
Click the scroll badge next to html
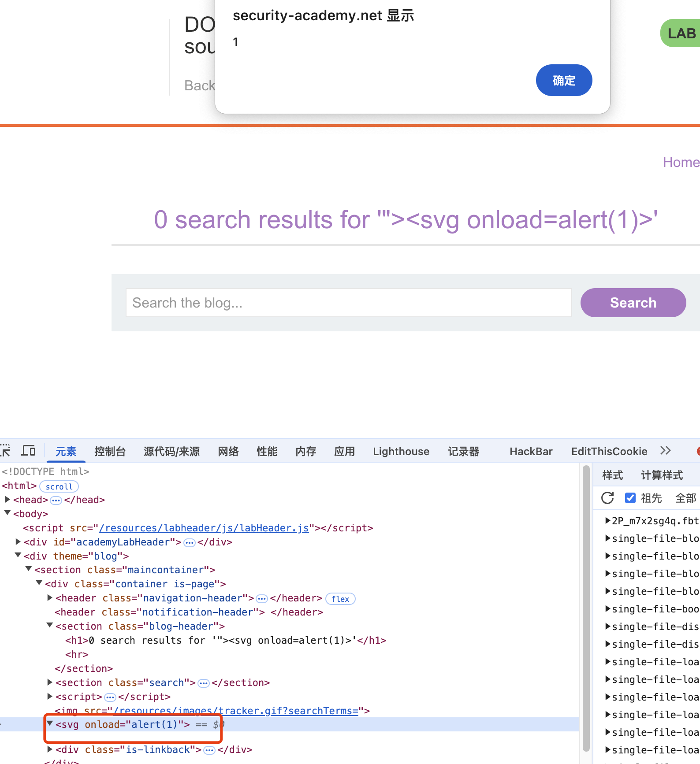coord(59,486)
